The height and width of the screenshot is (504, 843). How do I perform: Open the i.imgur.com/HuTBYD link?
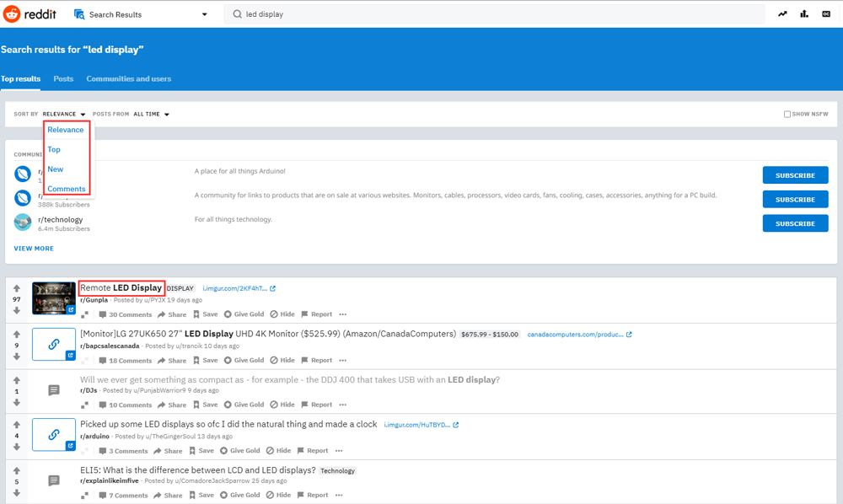click(421, 425)
